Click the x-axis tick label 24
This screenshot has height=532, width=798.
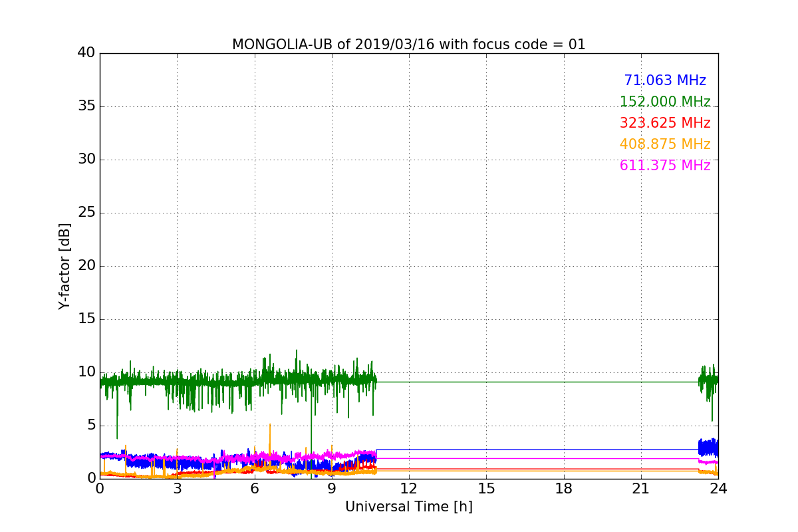[718, 488]
